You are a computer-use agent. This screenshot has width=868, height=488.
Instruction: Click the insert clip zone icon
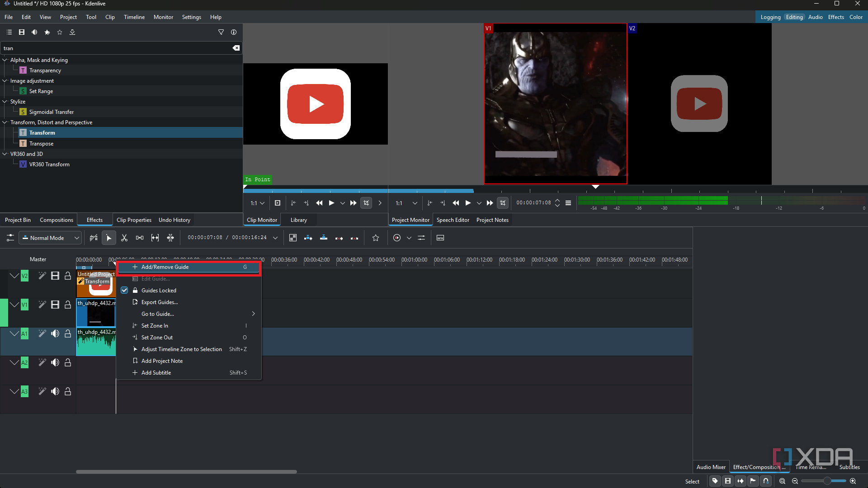pos(308,238)
